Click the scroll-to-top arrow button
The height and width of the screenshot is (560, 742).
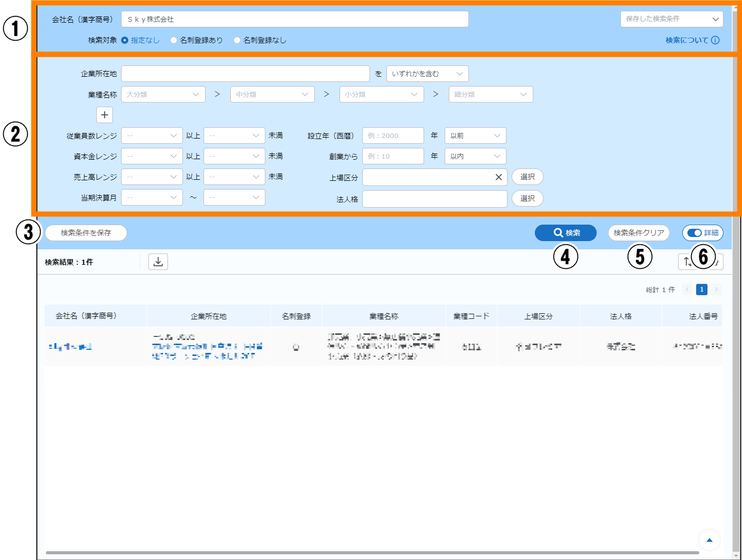[709, 540]
